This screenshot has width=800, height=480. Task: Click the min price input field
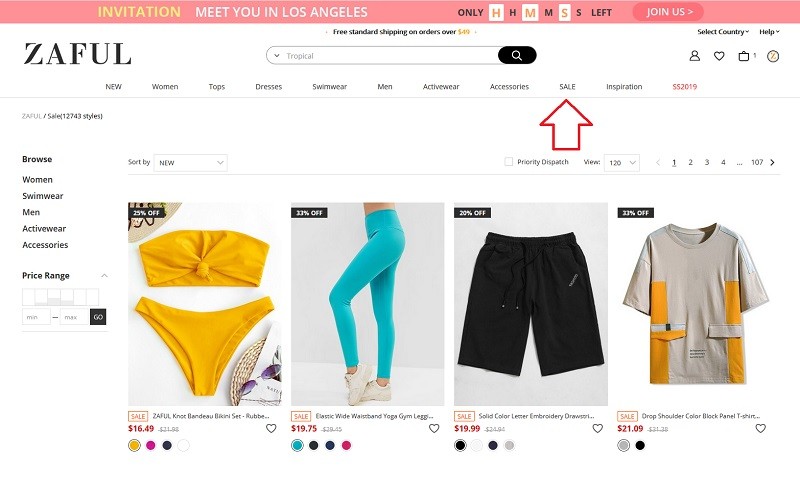pyautogui.click(x=36, y=317)
